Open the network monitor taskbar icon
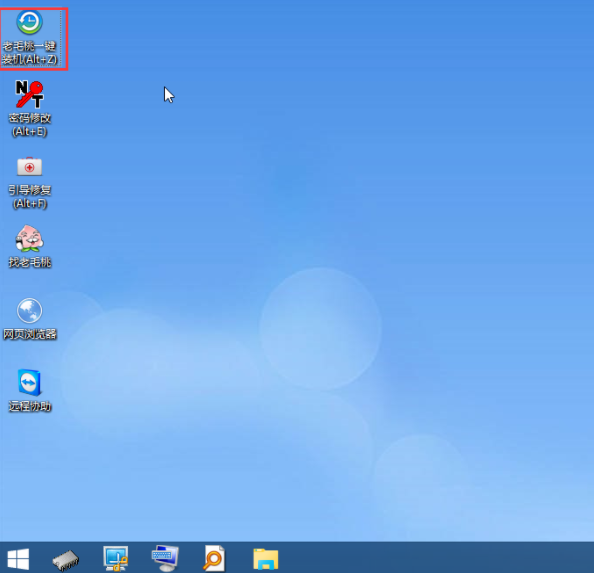Image resolution: width=594 pixels, height=573 pixels. (116, 558)
